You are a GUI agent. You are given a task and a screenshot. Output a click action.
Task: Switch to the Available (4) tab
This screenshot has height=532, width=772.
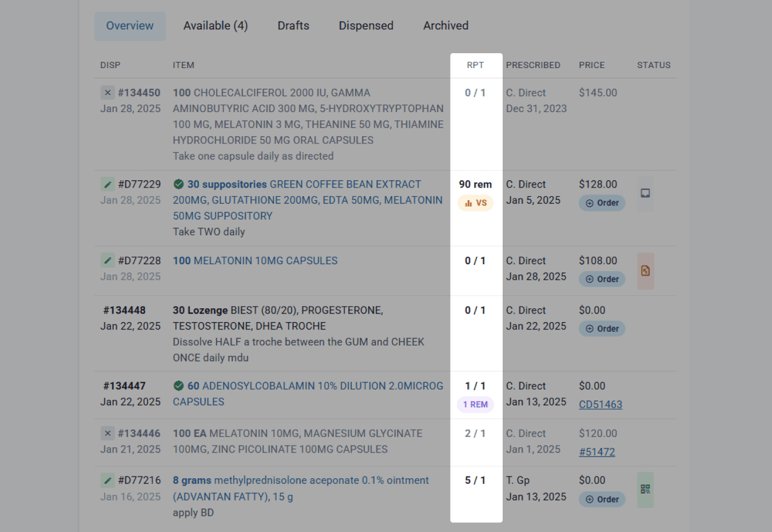point(216,26)
